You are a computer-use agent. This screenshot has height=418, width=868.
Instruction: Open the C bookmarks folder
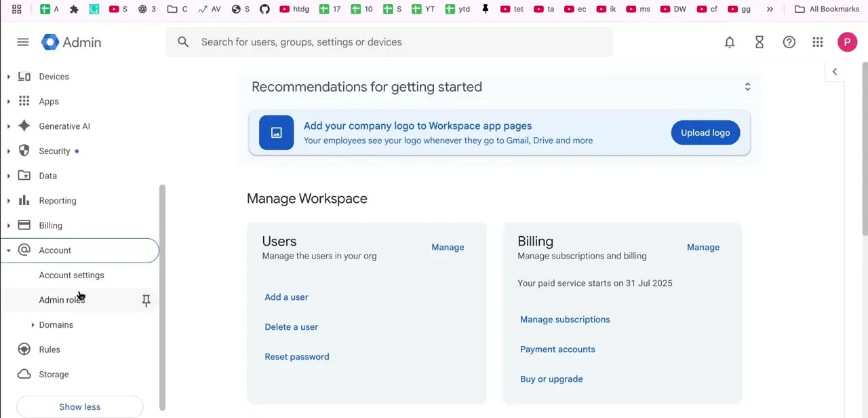(178, 9)
